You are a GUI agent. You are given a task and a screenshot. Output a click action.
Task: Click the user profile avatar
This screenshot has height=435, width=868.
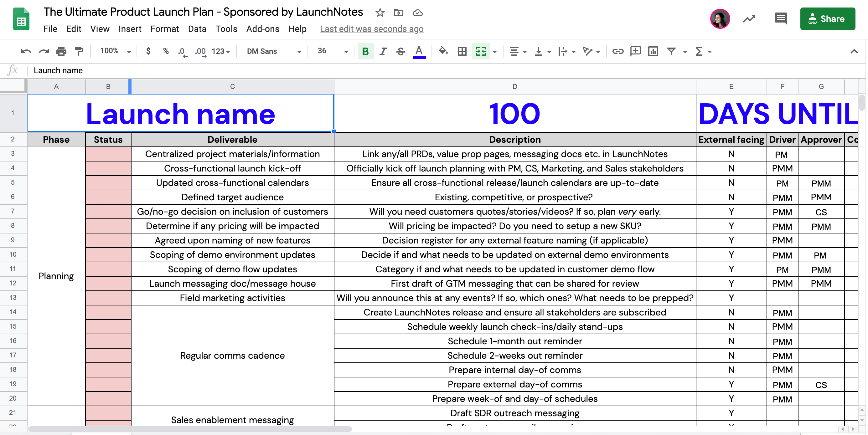tap(720, 18)
